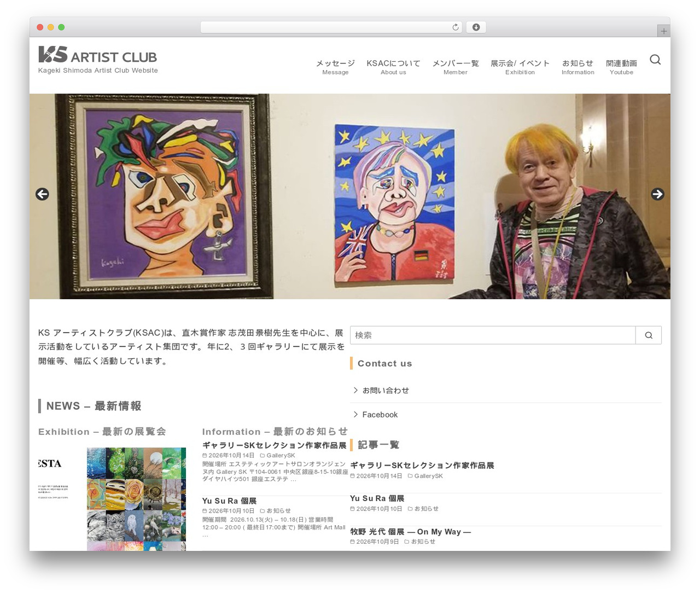Click the hero slideshow painting image

point(350,196)
